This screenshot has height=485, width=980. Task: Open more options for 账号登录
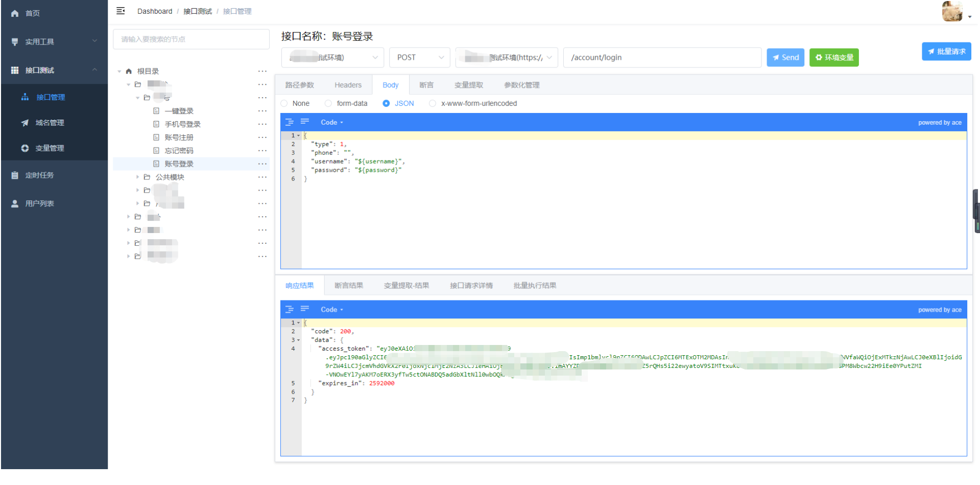[262, 164]
